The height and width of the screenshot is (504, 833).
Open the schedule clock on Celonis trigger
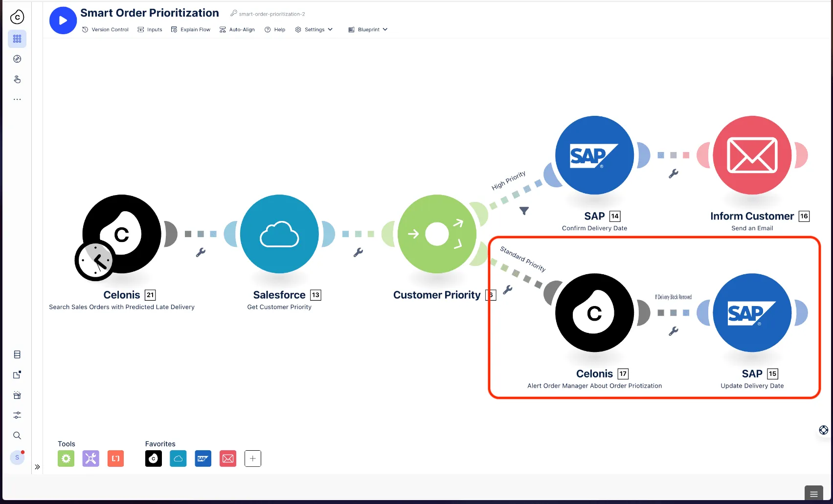point(95,260)
